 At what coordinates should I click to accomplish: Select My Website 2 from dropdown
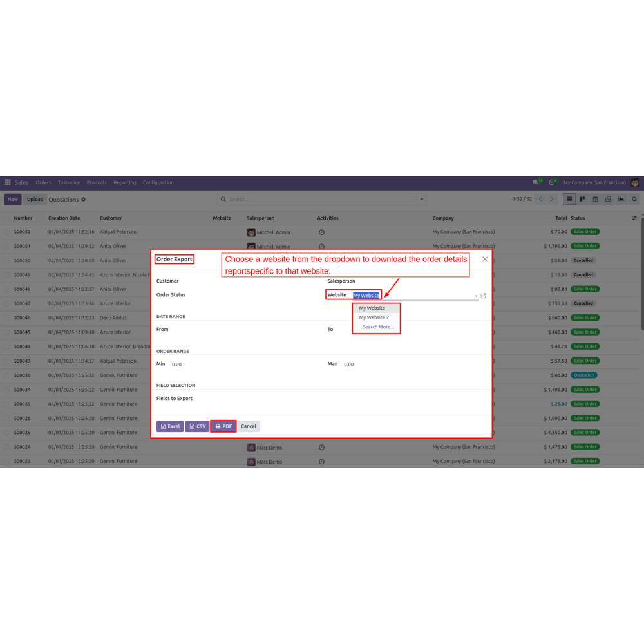374,317
